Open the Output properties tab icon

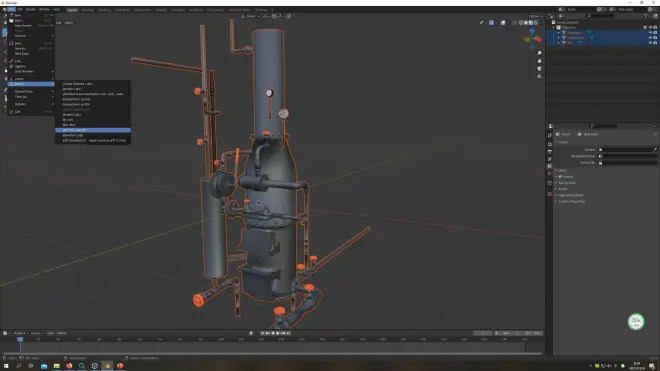pos(550,152)
